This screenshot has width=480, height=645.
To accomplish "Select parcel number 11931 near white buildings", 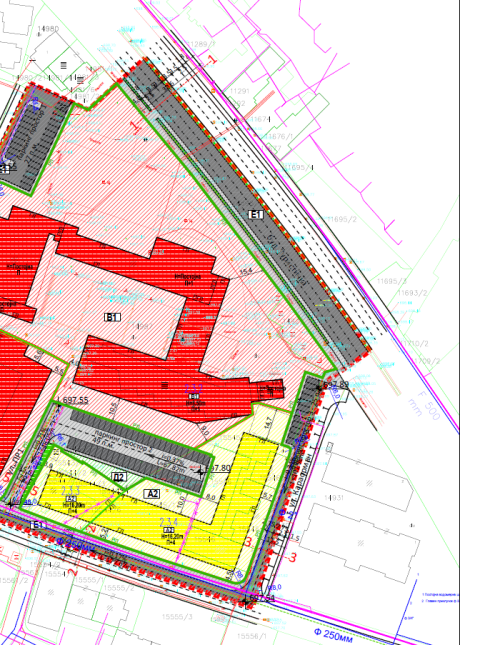I will coord(334,498).
